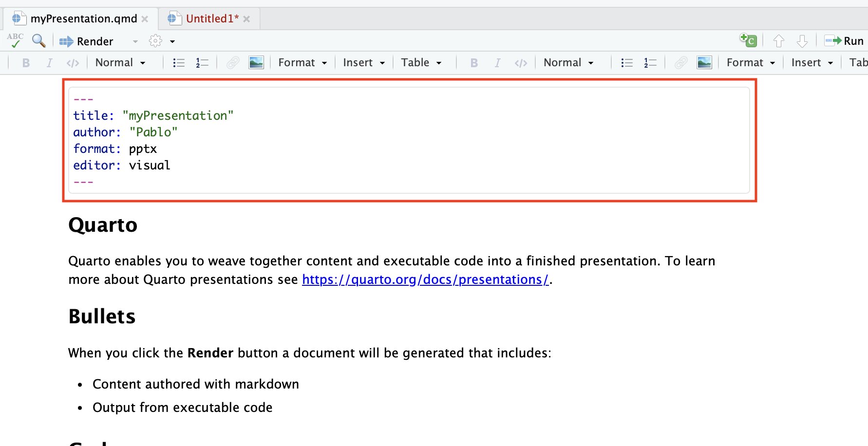This screenshot has width=868, height=446.
Task: Expand the arrow beside the gear icon
Action: coord(172,42)
